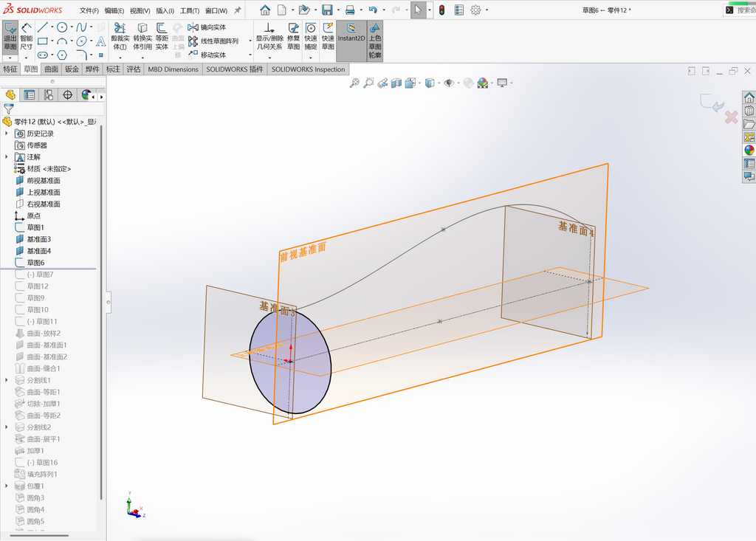Expand the 包覆1 tree node
The image size is (756, 541).
(6, 486)
